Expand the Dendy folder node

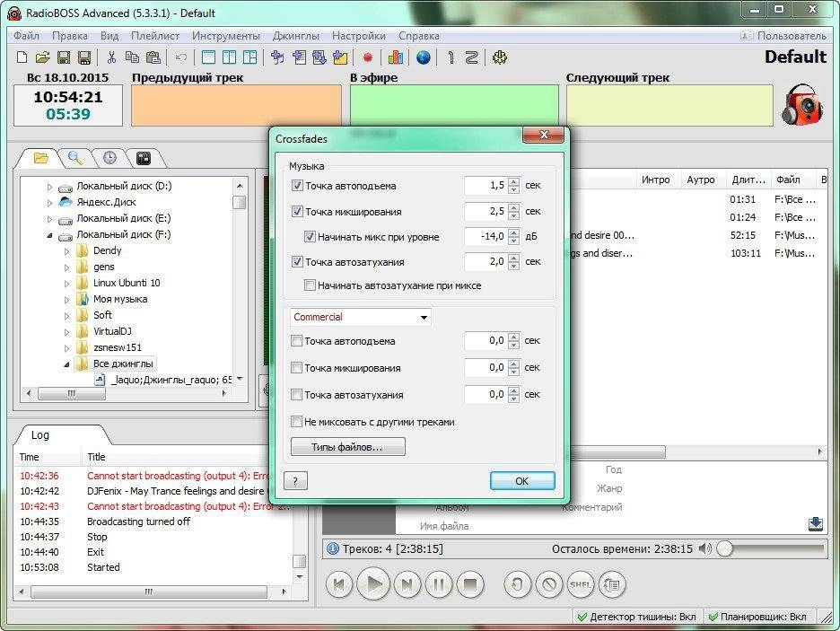pos(67,251)
